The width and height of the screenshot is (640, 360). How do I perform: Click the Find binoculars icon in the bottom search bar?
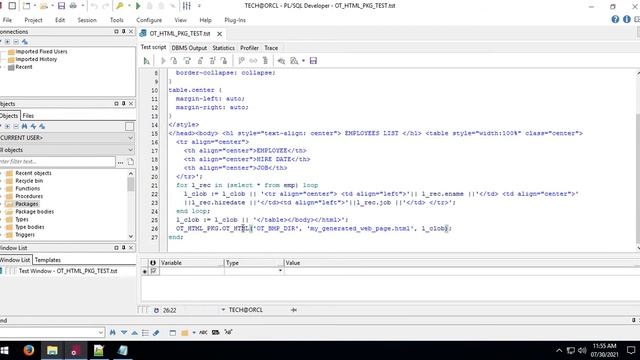(113, 332)
